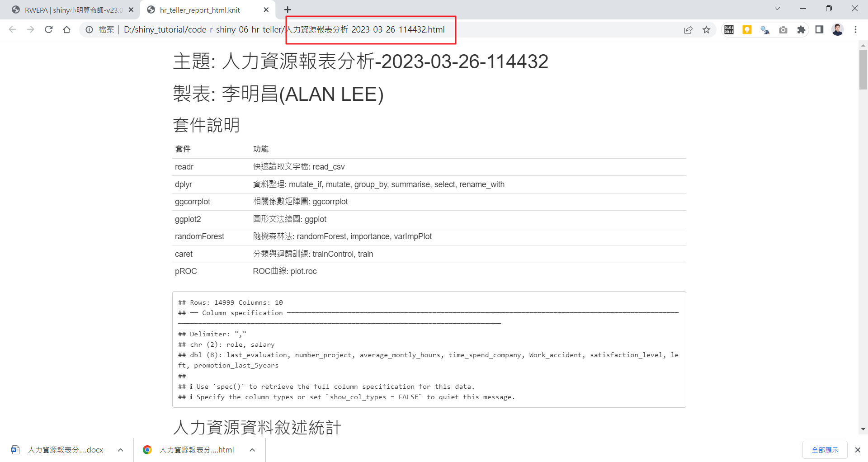Open the extensions puzzle icon
This screenshot has width=868, height=462.
pos(801,30)
